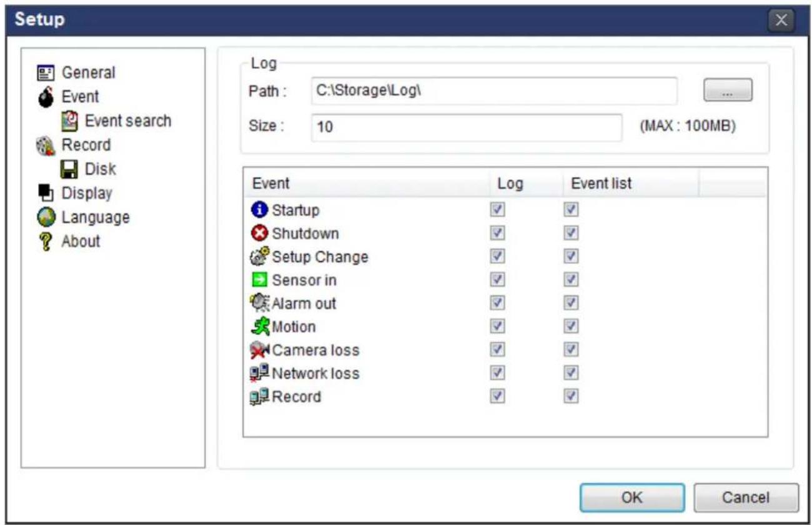Open General in the setup tree
This screenshot has height=525, width=812.
(88, 72)
